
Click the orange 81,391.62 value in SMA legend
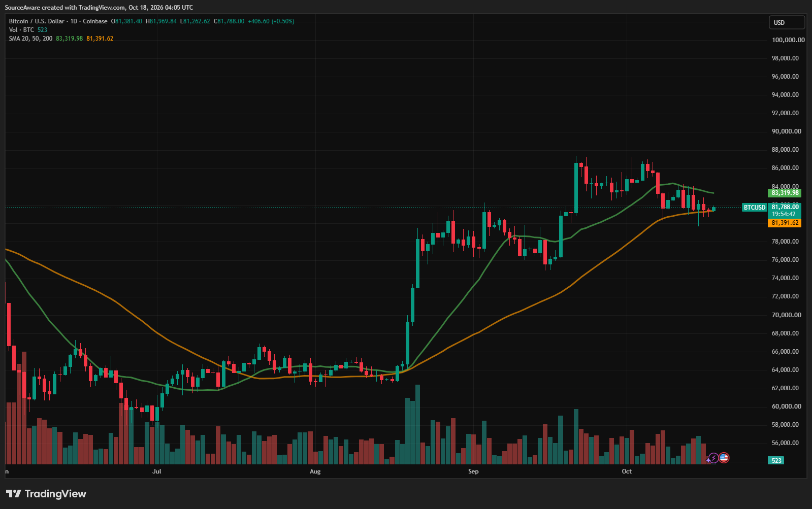[x=100, y=39]
